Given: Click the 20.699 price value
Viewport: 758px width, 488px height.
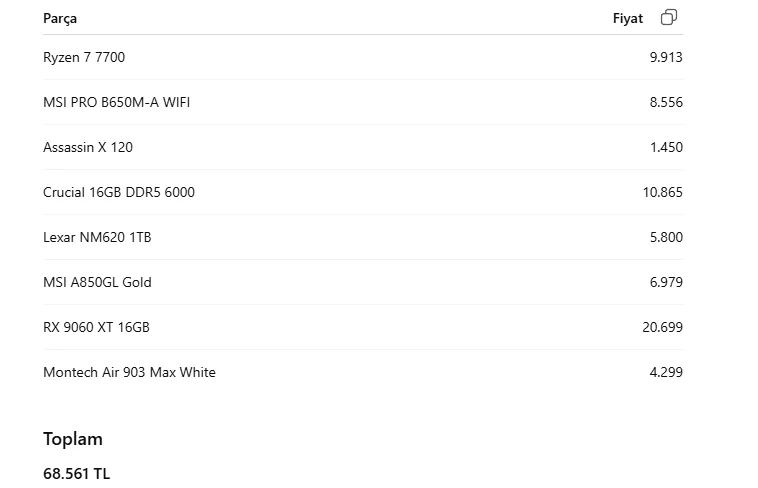Looking at the screenshot, I should (663, 327).
